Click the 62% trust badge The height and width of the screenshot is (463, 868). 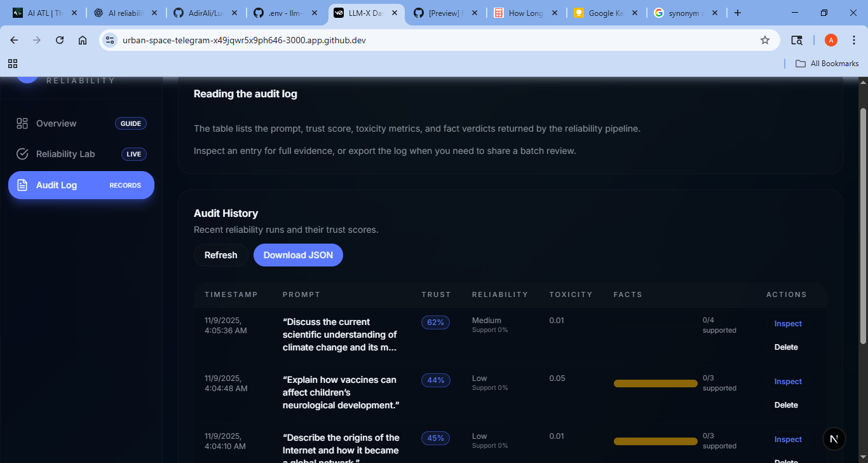click(x=436, y=322)
